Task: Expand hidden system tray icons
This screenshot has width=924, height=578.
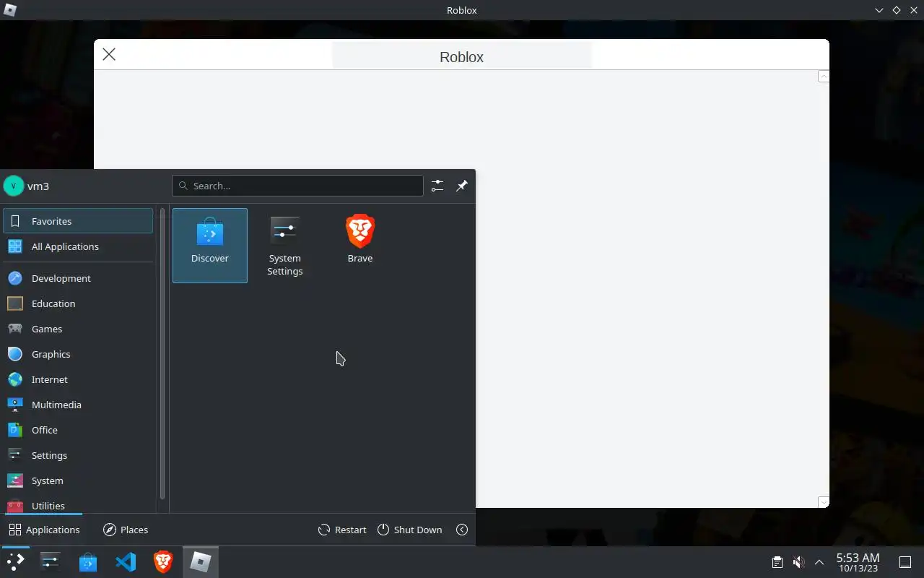Action: click(x=819, y=562)
